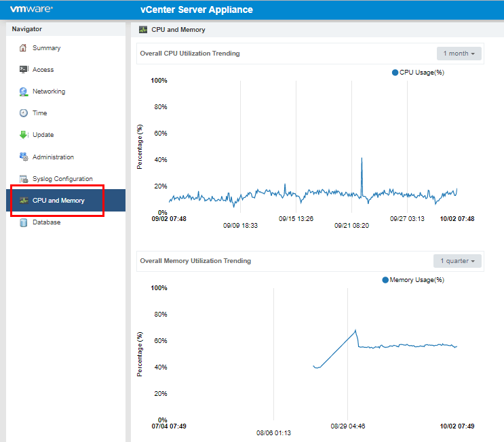This screenshot has height=442, width=504.
Task: Click the Access terminal icon
Action: 23,70
